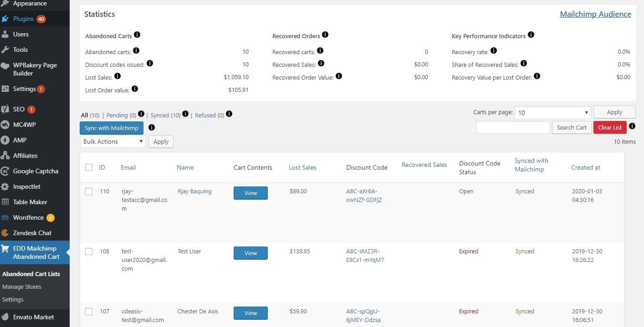Image resolution: width=644 pixels, height=327 pixels.
Task: Click the Google Captcha icon
Action: click(x=5, y=171)
